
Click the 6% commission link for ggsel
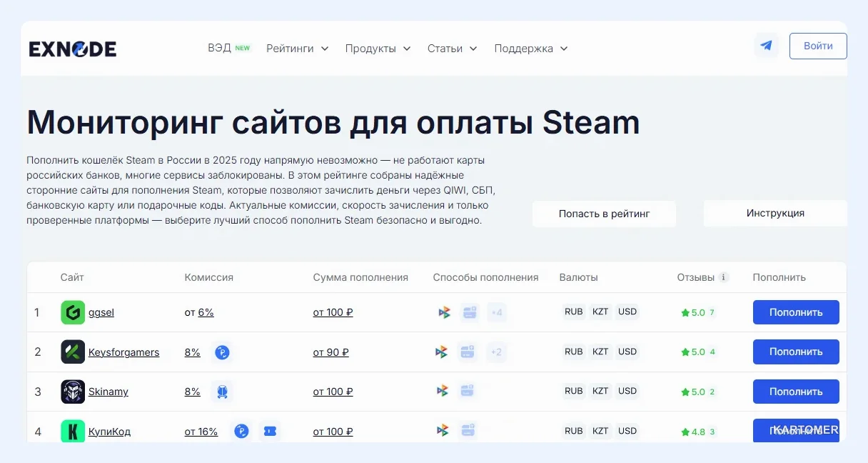click(206, 312)
